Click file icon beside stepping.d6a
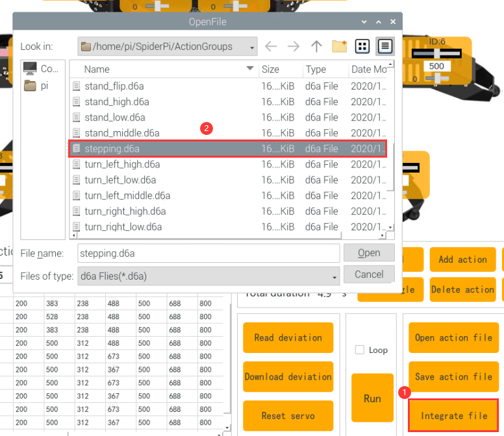Viewport: 504px width, 436px height. (x=76, y=149)
